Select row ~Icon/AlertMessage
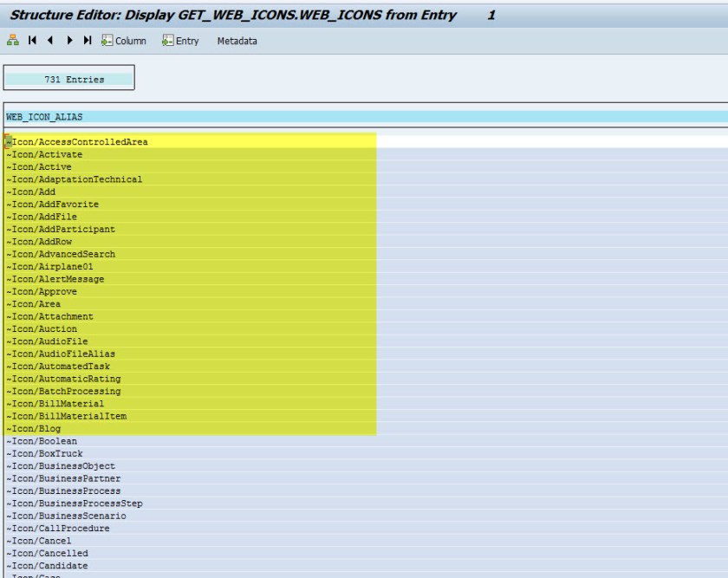This screenshot has width=728, height=578. [366, 279]
